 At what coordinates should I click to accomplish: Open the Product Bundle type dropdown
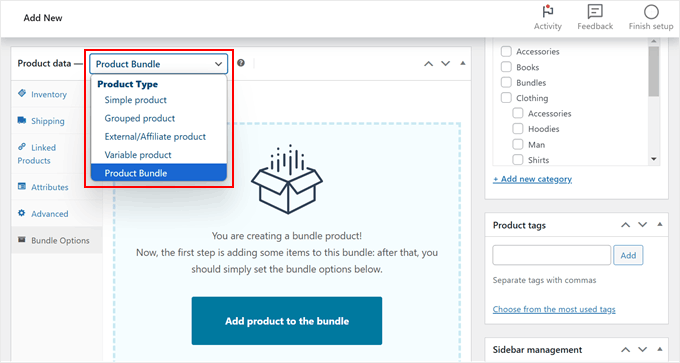(x=159, y=64)
